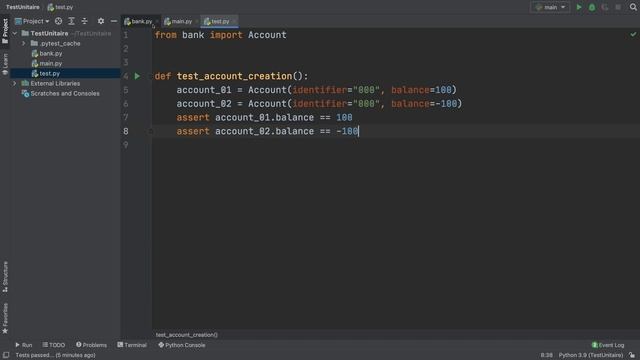The width and height of the screenshot is (640, 360).
Task: Expand External Libraries node
Action: [x=15, y=83]
